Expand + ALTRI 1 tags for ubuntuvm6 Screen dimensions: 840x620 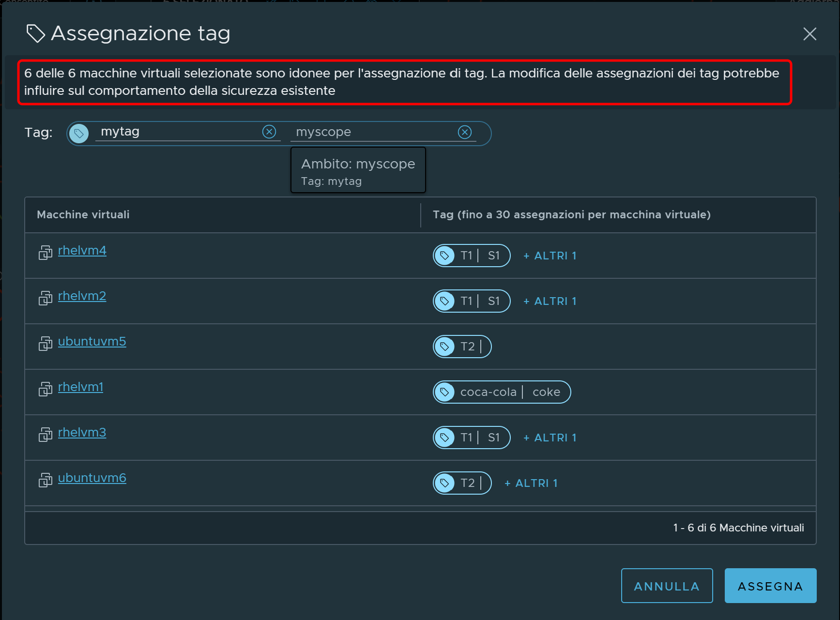531,484
